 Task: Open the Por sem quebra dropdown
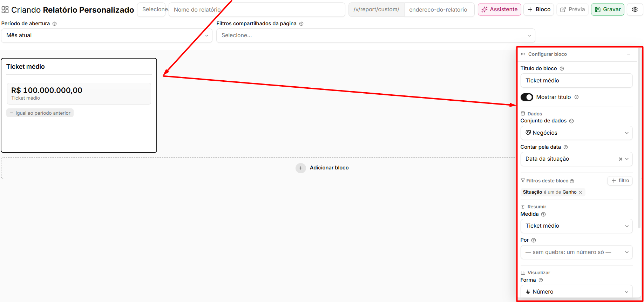pyautogui.click(x=576, y=252)
